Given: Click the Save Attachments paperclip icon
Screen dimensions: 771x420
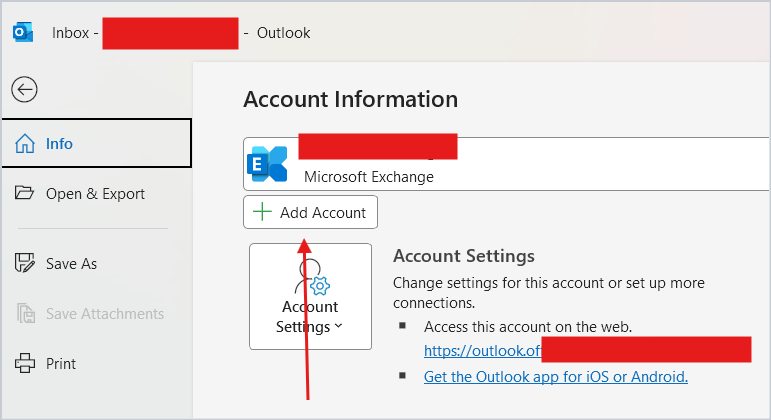Looking at the screenshot, I should pos(25,314).
